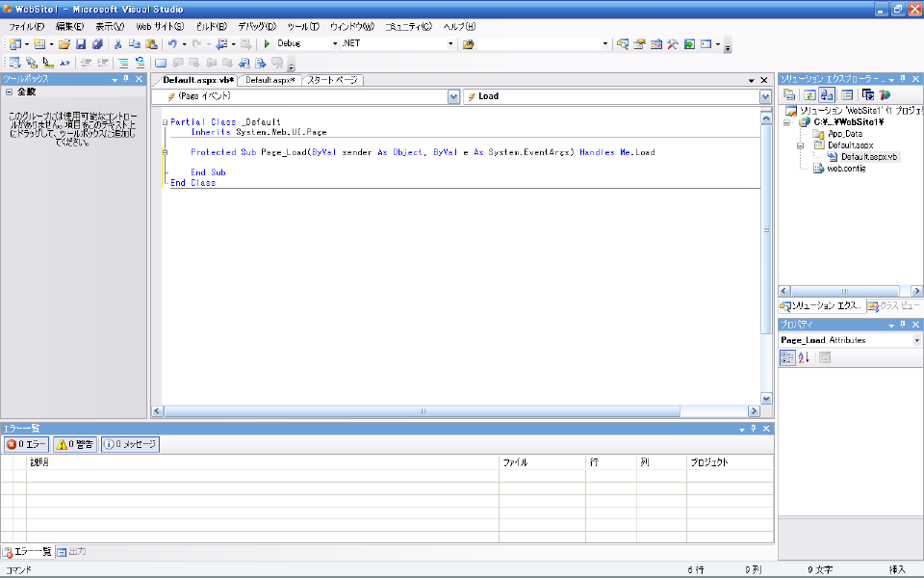
Task: Click the Copy icon in toolbar
Action: [135, 44]
